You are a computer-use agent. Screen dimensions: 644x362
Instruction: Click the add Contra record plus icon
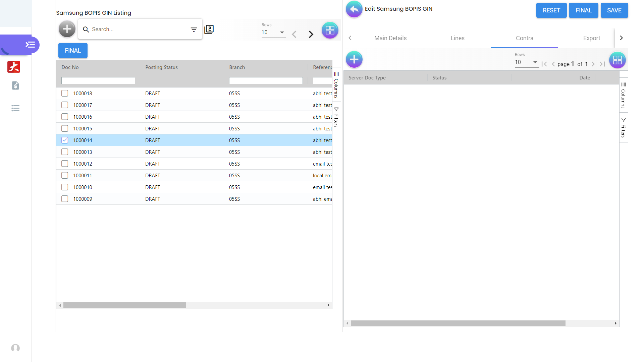tap(354, 60)
